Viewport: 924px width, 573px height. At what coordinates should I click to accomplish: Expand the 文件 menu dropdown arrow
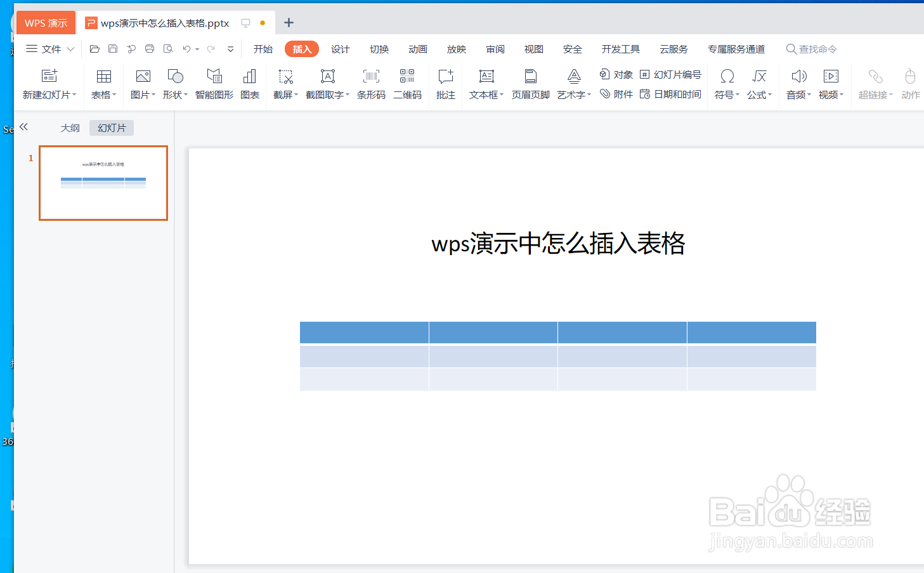point(70,49)
